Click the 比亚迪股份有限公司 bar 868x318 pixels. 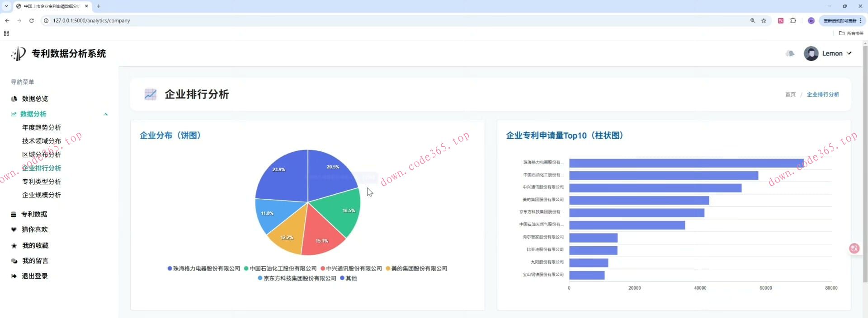pos(593,250)
